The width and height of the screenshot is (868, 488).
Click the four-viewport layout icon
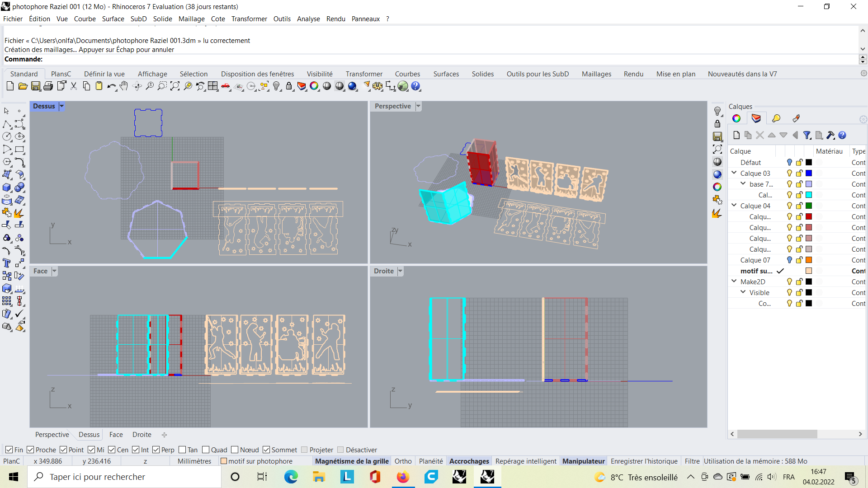pos(213,86)
